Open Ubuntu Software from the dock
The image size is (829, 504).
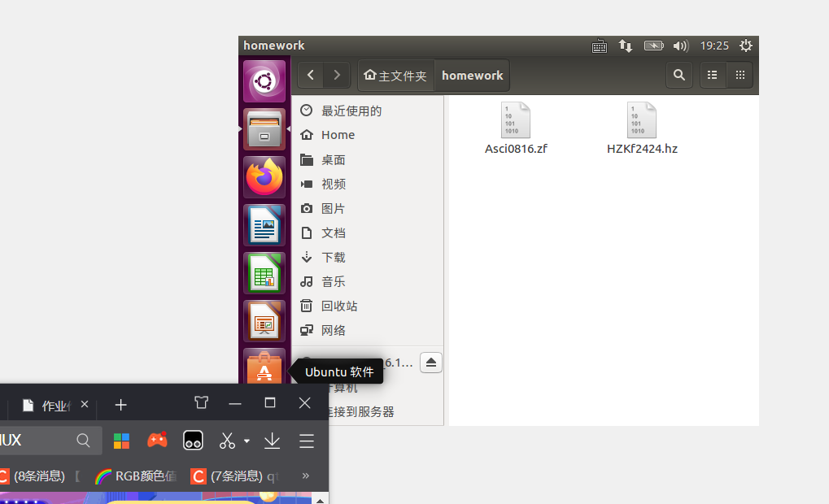coord(264,367)
